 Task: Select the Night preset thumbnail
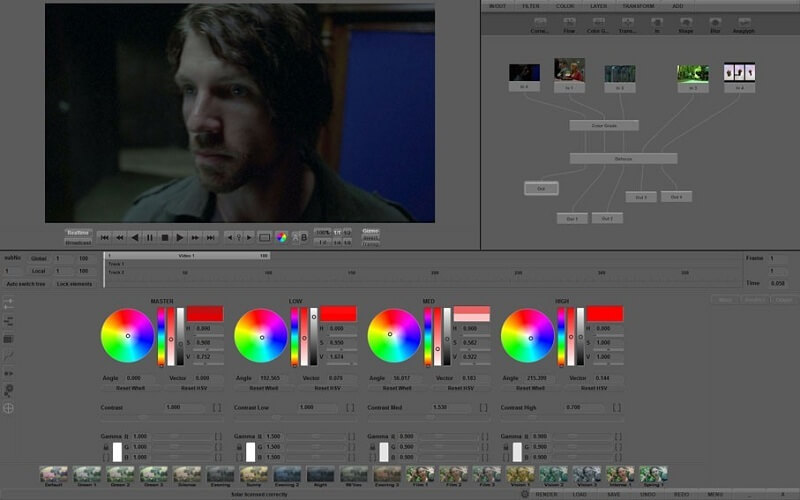pos(320,476)
